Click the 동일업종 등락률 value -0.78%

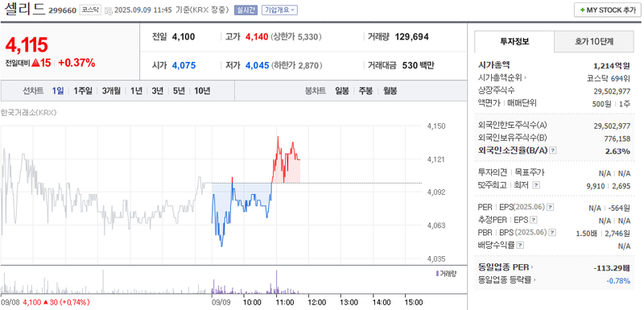pos(618,281)
